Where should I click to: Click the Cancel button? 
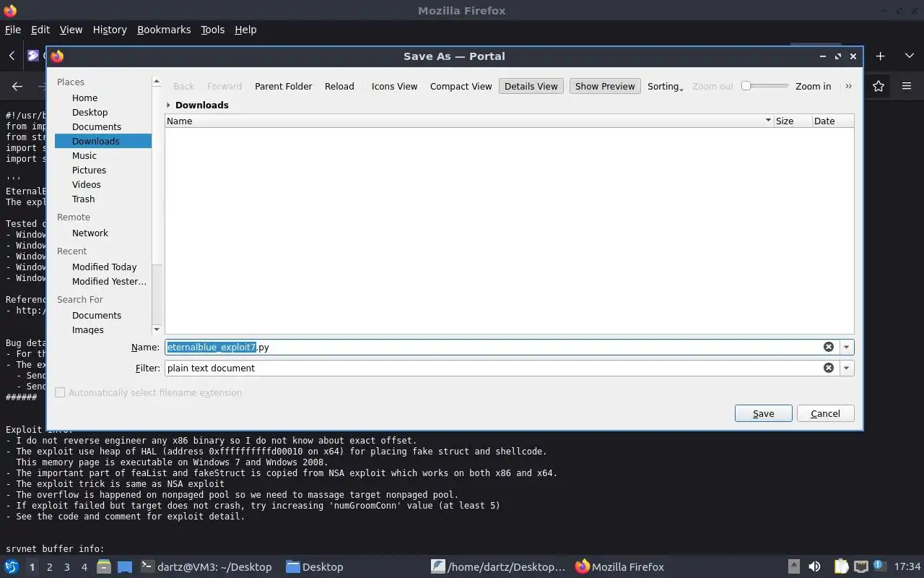coord(825,413)
